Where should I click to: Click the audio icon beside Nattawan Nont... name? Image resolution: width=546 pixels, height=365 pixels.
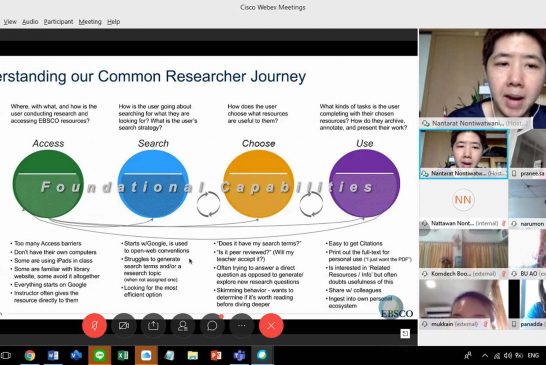425,223
